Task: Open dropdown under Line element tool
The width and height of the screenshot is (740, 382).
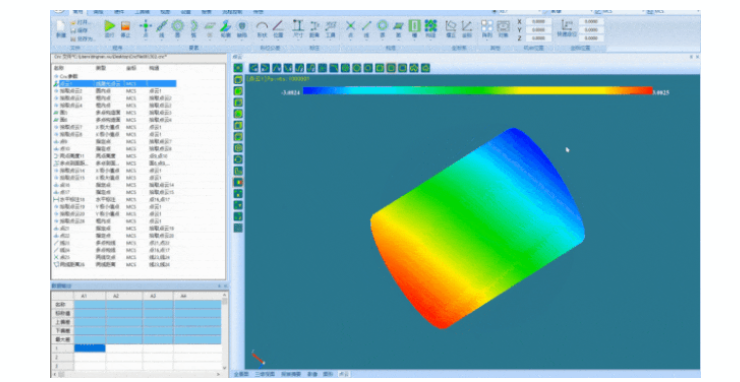Action: point(162,40)
